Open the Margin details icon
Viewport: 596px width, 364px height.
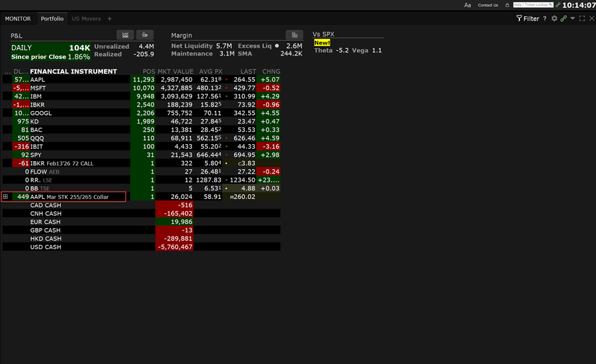click(294, 35)
